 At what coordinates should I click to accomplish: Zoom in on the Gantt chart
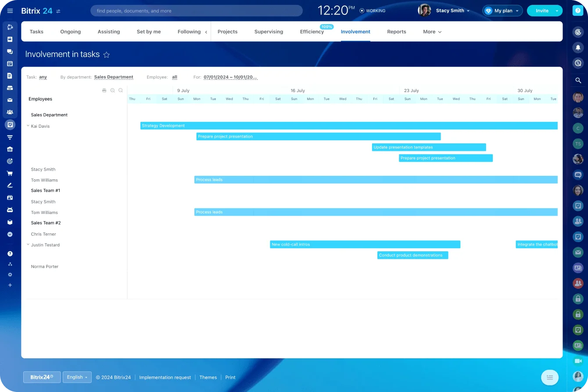pyautogui.click(x=113, y=90)
